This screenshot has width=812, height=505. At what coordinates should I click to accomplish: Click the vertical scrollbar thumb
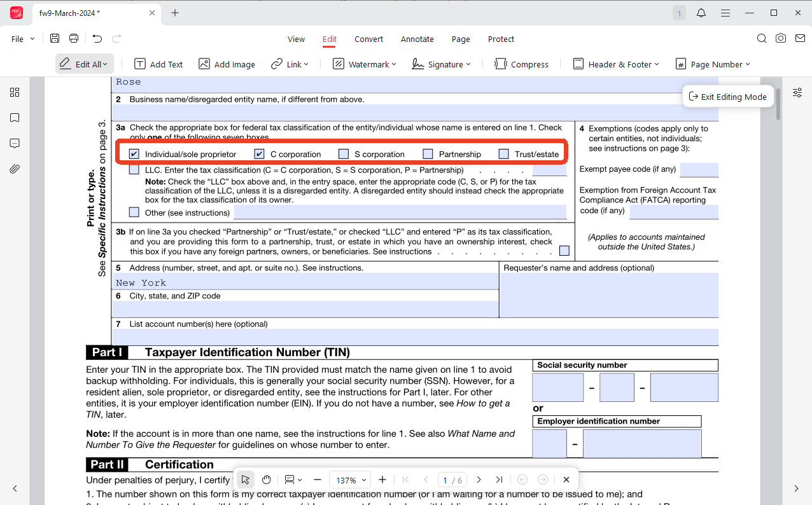(778, 104)
